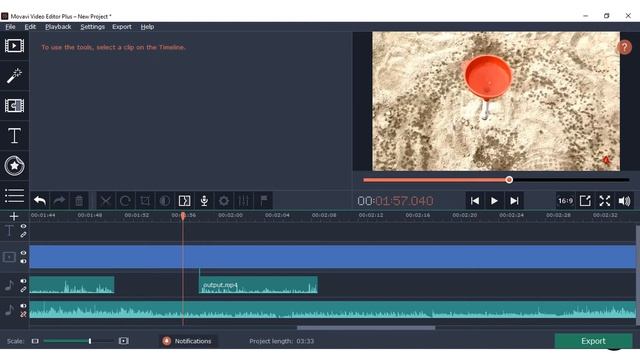Skip to next frame

point(514,201)
